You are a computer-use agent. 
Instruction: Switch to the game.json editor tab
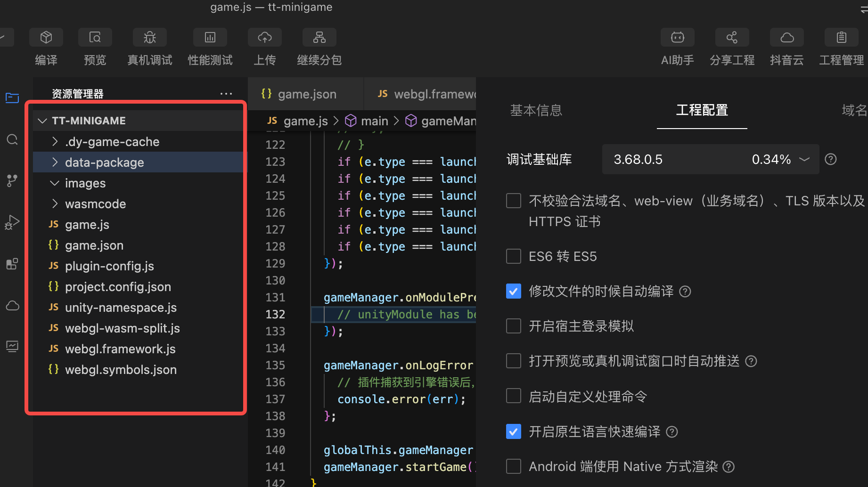[306, 94]
